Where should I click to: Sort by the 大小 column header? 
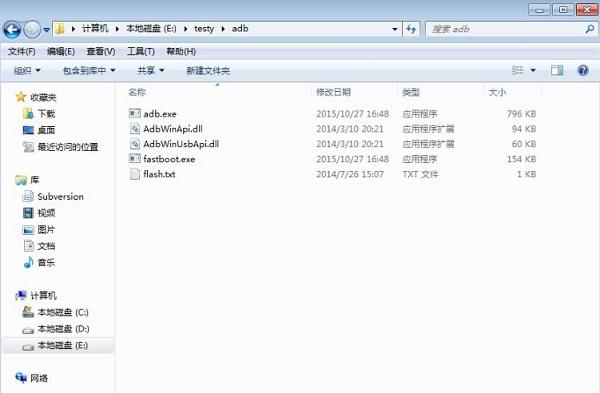497,92
